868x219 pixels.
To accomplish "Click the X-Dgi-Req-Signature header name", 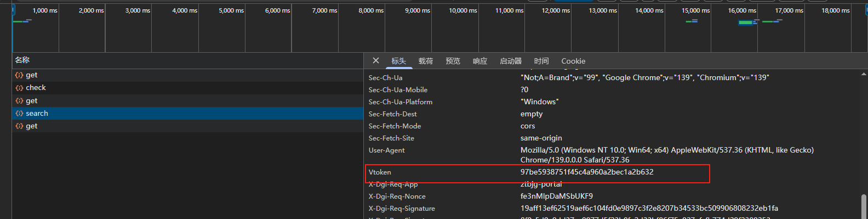I will [x=402, y=209].
